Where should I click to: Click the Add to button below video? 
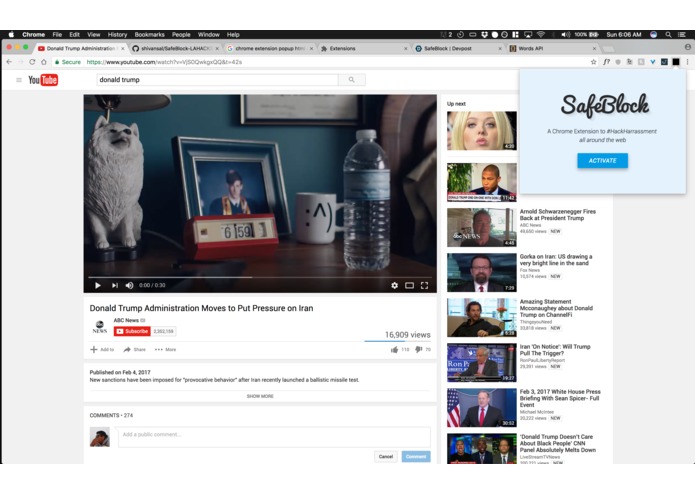tap(102, 350)
